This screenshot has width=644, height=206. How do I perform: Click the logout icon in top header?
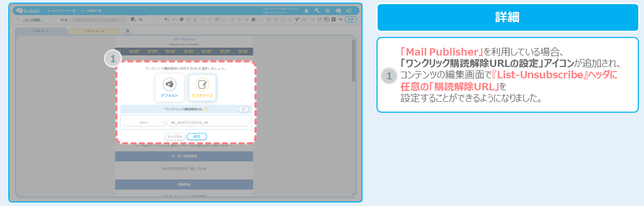tap(348, 10)
